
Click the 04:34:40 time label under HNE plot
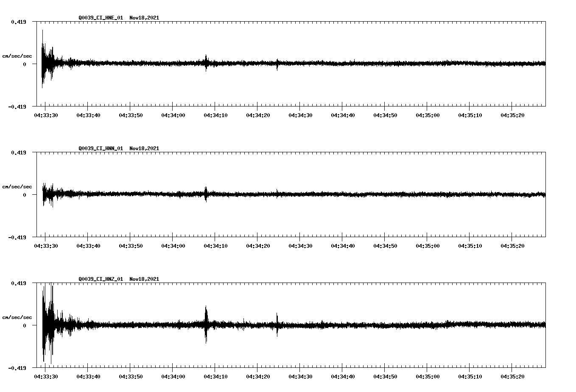[x=343, y=115]
